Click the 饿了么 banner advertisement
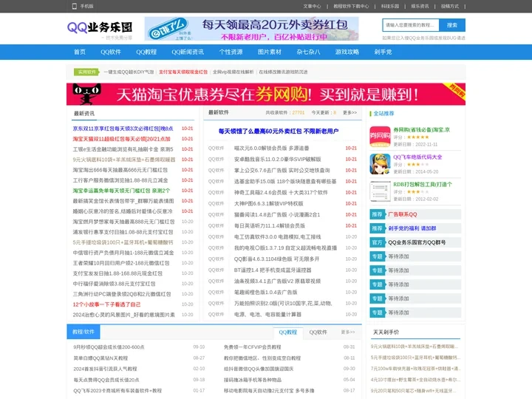The width and height of the screenshot is (532, 399). click(x=251, y=29)
